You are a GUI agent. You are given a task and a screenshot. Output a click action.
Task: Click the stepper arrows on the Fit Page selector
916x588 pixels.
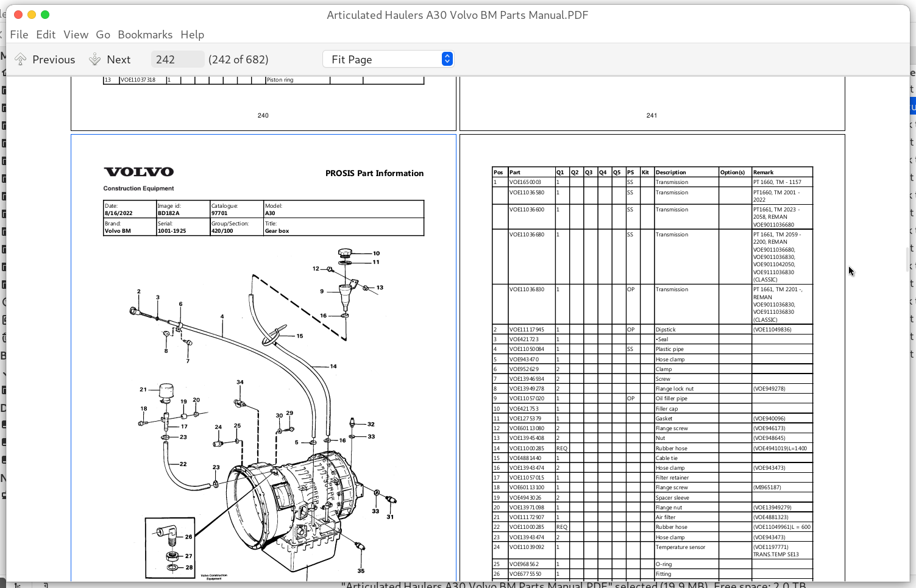pos(447,58)
